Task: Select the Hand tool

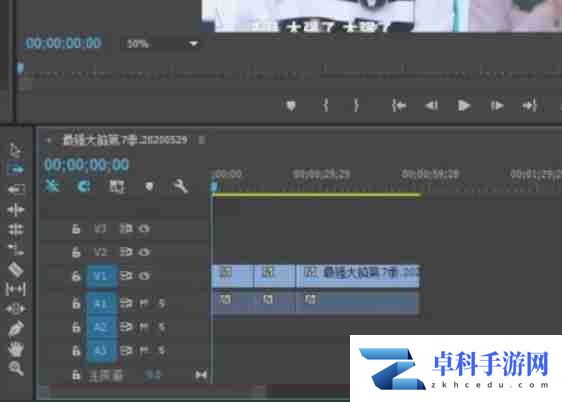Action: point(16,348)
